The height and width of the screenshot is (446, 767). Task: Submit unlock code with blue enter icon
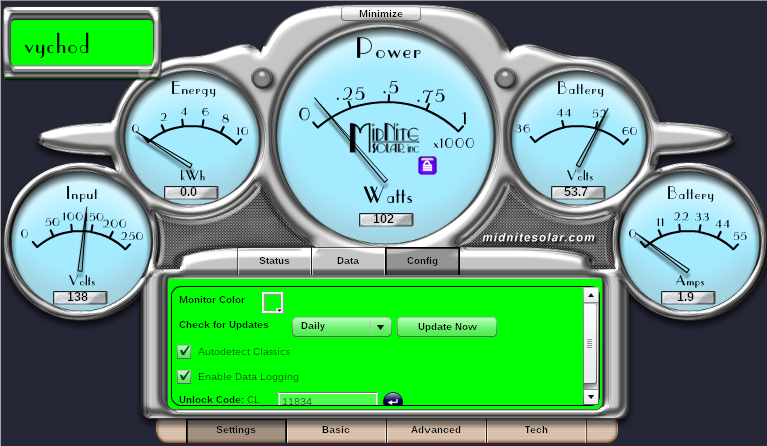point(392,400)
